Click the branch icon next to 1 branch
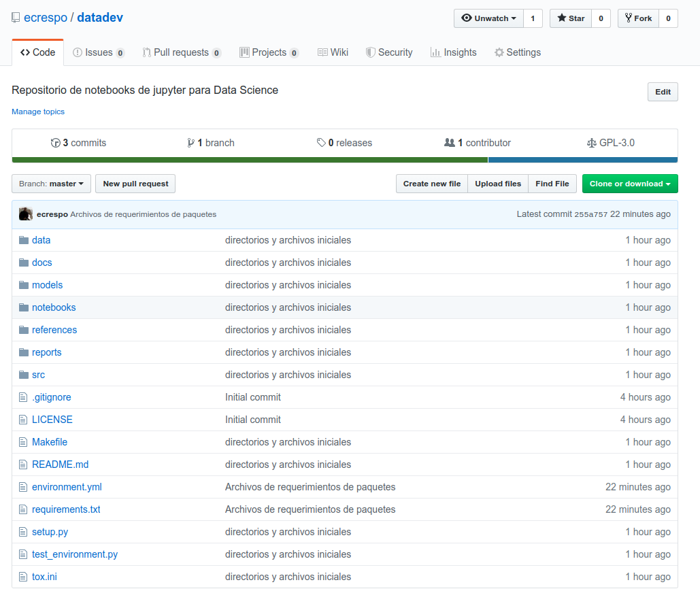700x591 pixels. tap(190, 143)
